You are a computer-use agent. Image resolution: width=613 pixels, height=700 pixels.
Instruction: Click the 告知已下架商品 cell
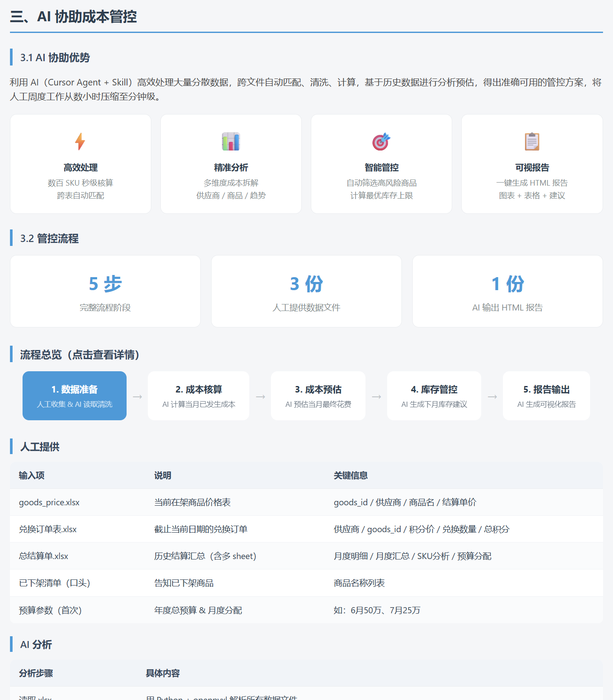pos(184,583)
